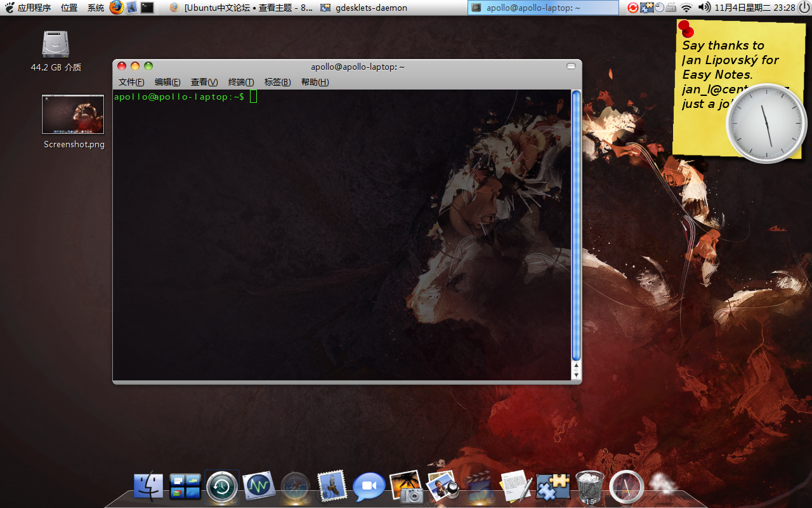The height and width of the screenshot is (508, 812).
Task: Click the white cloud icon at dock end
Action: 664,484
